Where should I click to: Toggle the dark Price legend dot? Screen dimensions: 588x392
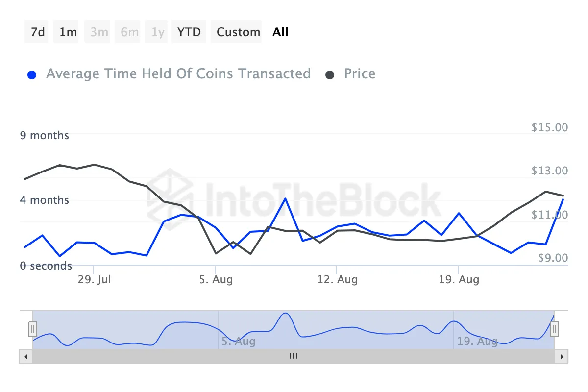(x=330, y=75)
